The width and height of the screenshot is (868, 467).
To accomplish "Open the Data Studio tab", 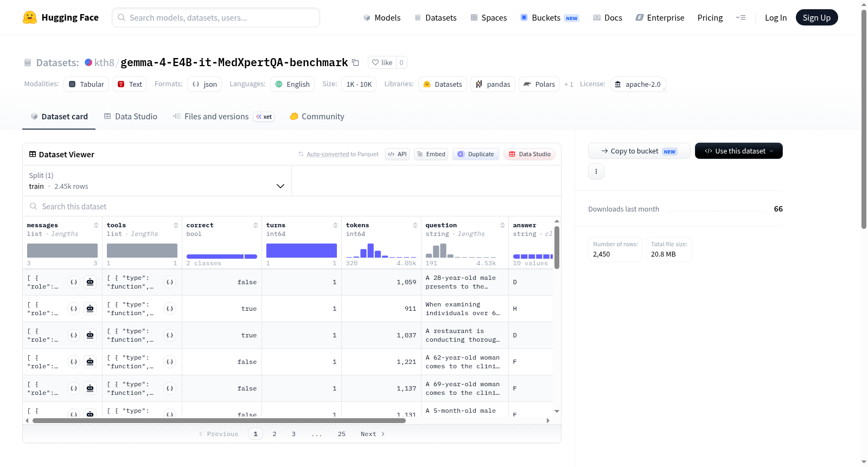I will [130, 116].
